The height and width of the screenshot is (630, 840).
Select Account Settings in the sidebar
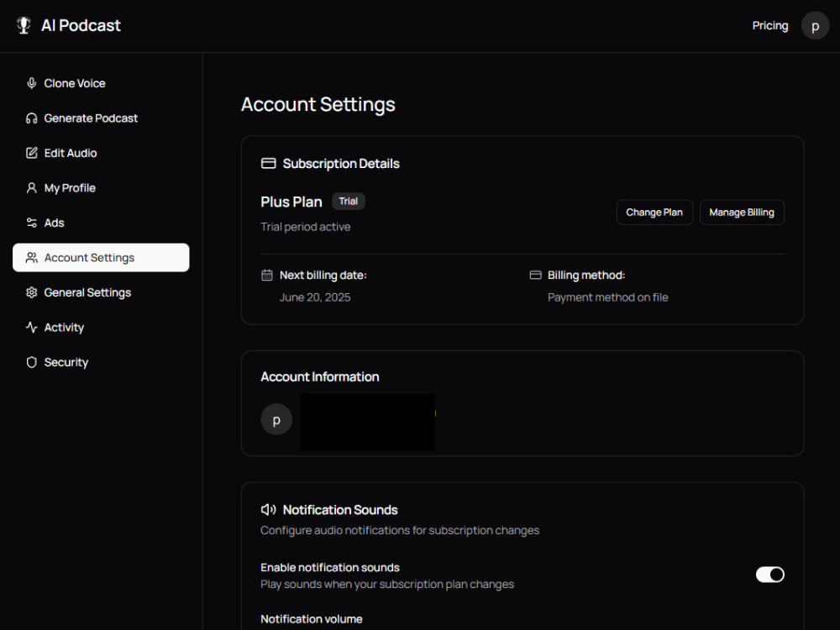coord(101,258)
